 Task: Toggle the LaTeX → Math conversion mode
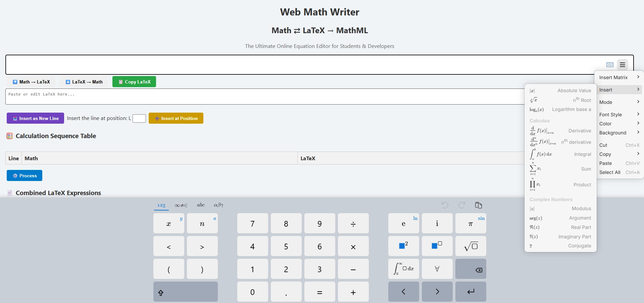click(84, 81)
